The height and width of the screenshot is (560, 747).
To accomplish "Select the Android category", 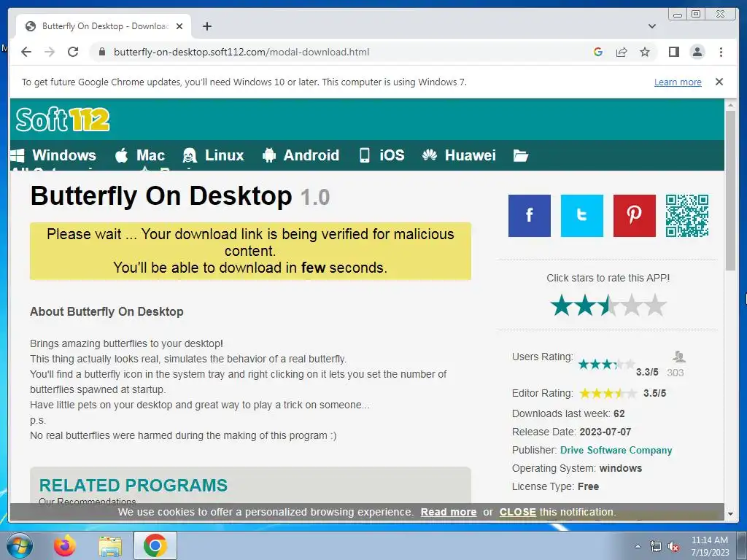I will click(301, 155).
